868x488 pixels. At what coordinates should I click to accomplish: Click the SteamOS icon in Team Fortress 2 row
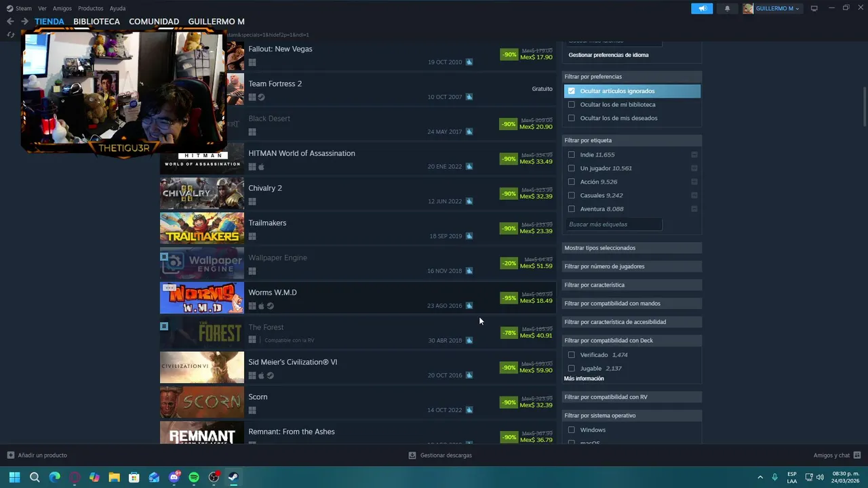(261, 97)
